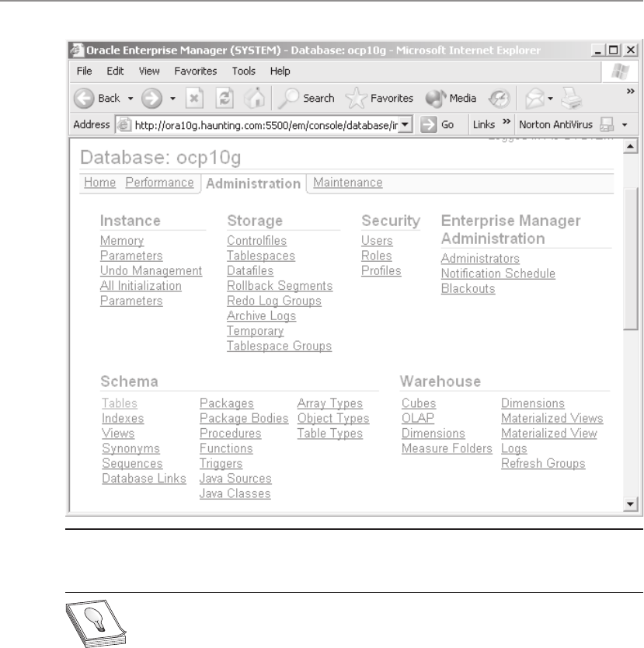Screen dimensions: 644x648
Task: Click the Address URL input field
Action: click(x=266, y=125)
